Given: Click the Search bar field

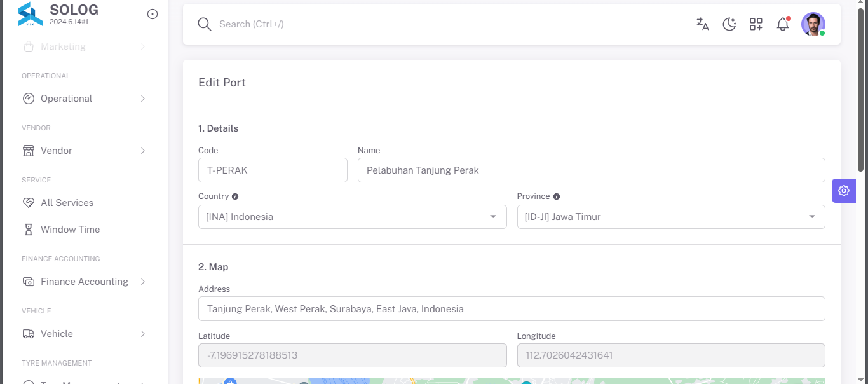Looking at the screenshot, I should (445, 24).
